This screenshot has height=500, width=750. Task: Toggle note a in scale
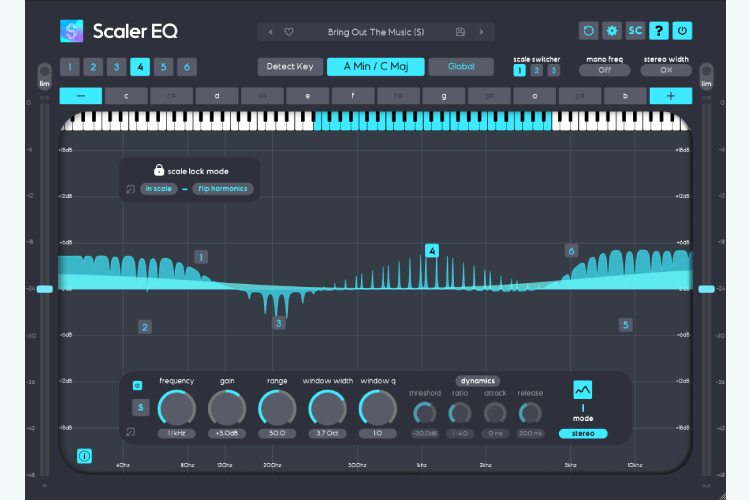tap(535, 96)
